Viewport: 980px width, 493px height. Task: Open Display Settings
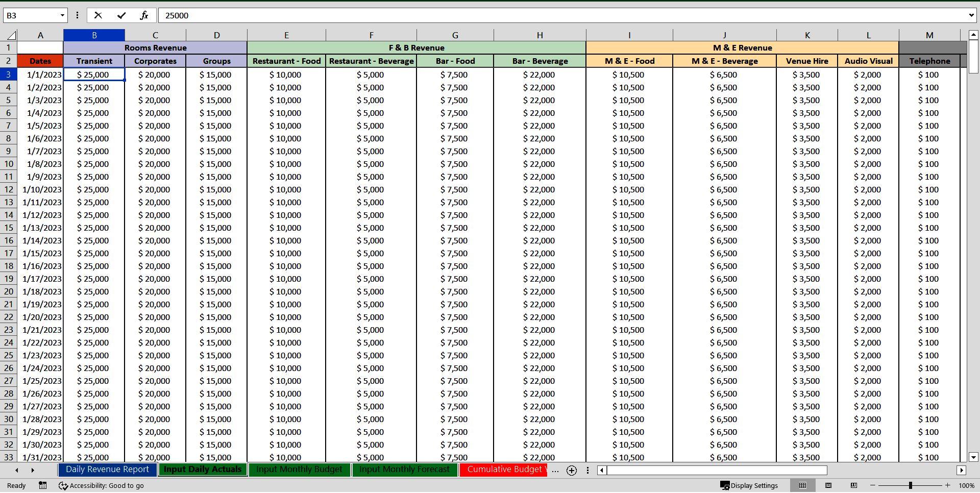[749, 485]
